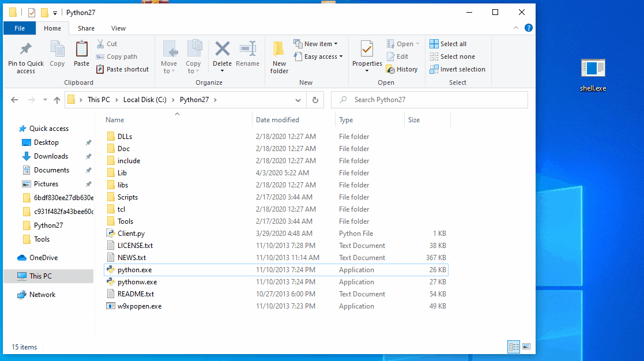Click the Search Python27 field
The image size is (644, 361).
(429, 100)
